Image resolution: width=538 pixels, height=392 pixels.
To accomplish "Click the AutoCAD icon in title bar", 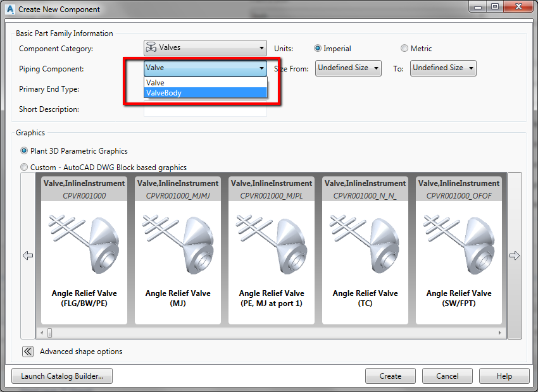I will (x=10, y=9).
